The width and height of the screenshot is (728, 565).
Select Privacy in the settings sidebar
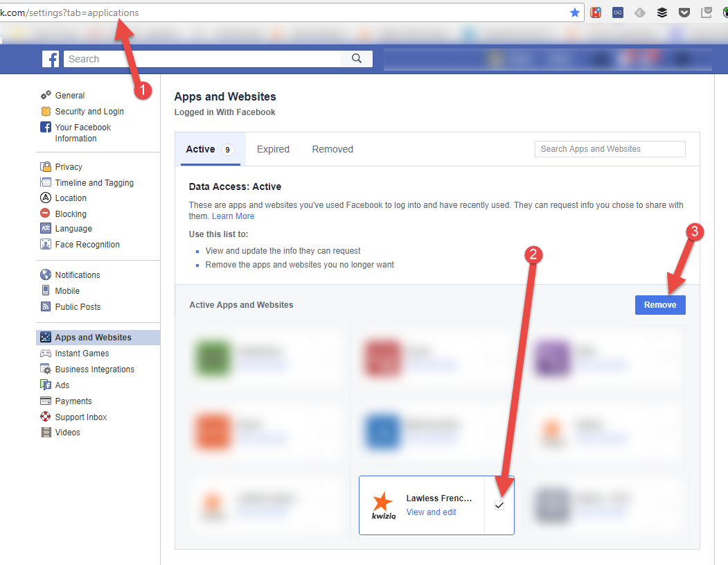pos(68,166)
